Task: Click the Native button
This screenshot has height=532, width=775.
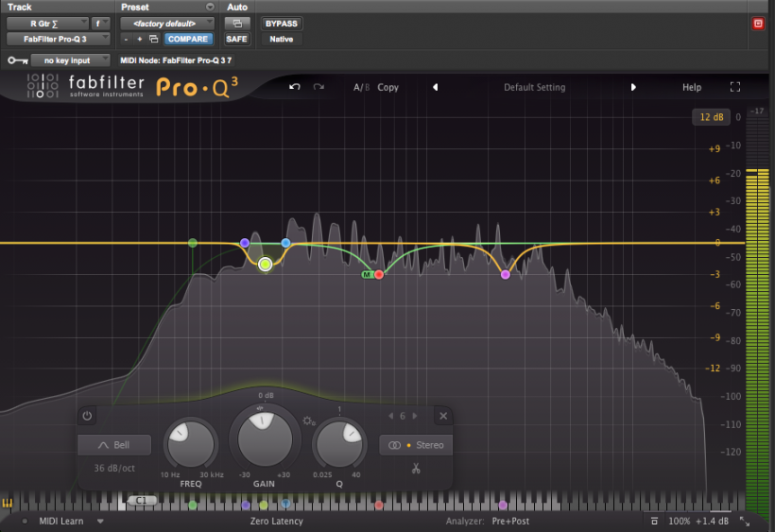Action: 282,39
